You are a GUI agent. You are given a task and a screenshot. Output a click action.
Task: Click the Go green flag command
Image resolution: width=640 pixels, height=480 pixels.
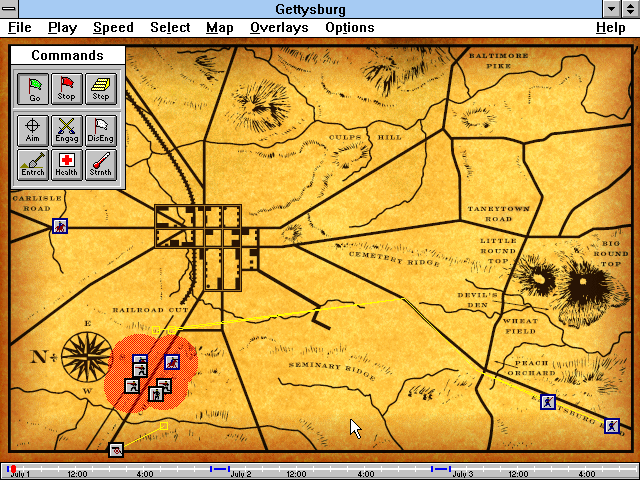coord(33,89)
